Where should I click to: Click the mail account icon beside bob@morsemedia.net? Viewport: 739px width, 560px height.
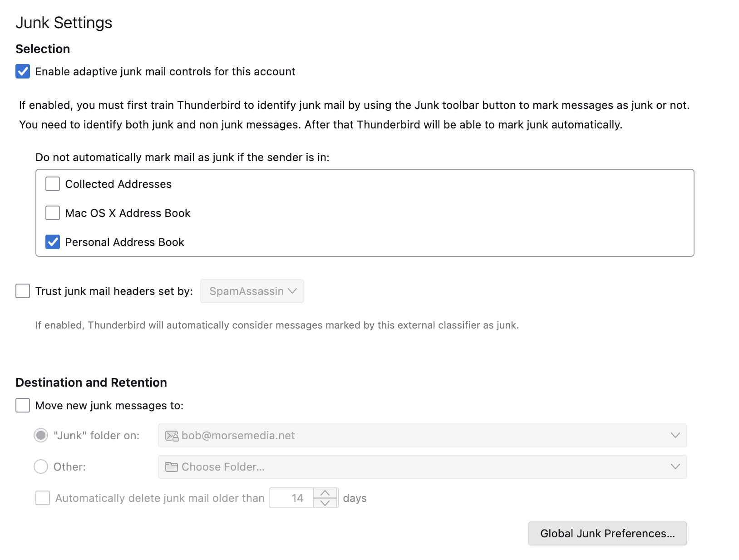(172, 436)
